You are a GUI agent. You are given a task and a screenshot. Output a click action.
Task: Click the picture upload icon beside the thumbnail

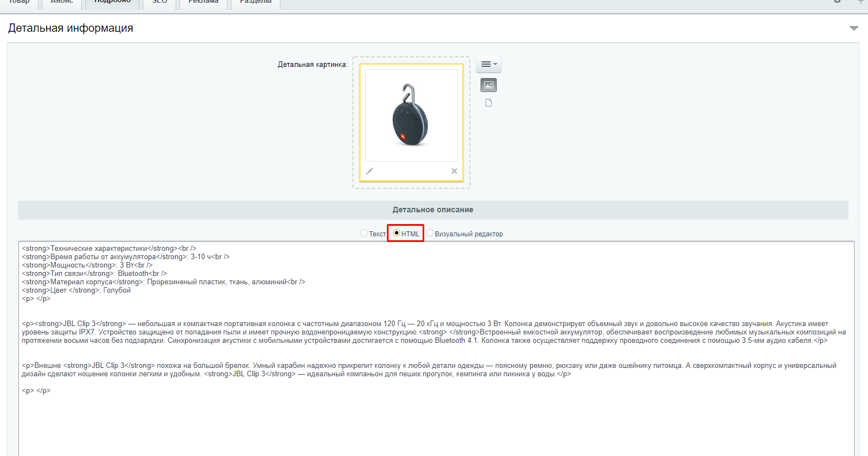(488, 85)
